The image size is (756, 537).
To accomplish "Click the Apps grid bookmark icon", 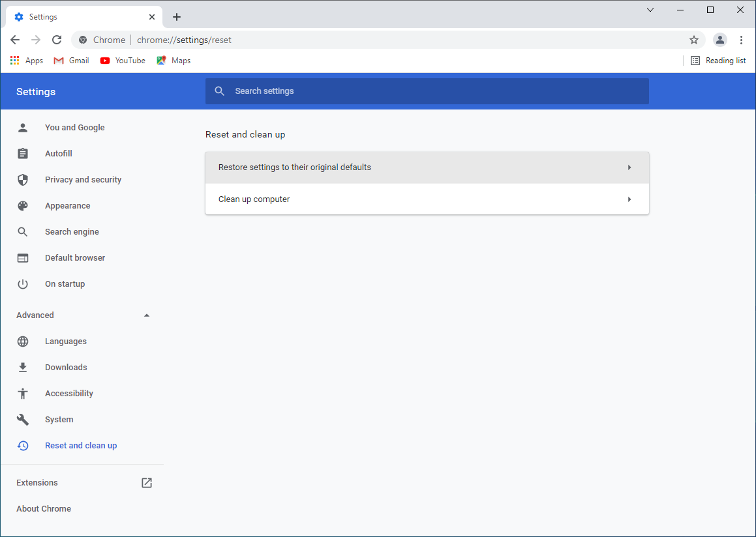I will 15,61.
